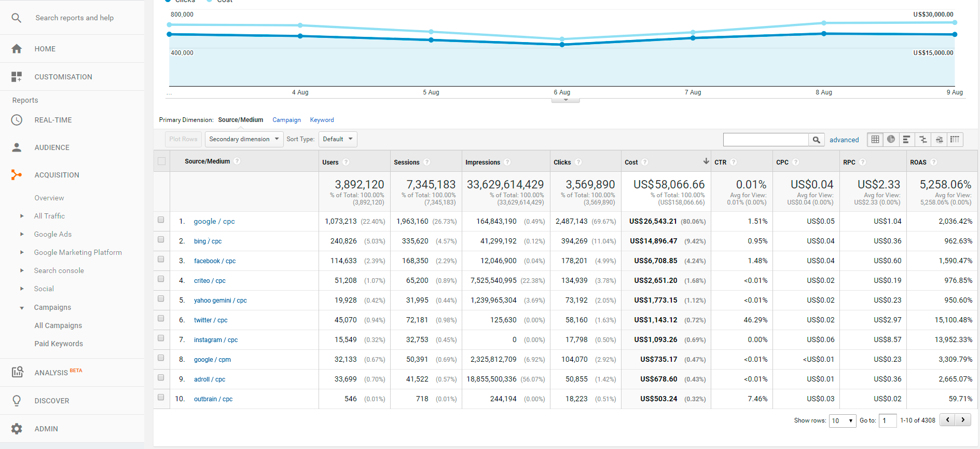980x449 pixels.
Task: Click the Home house icon
Action: 17,49
